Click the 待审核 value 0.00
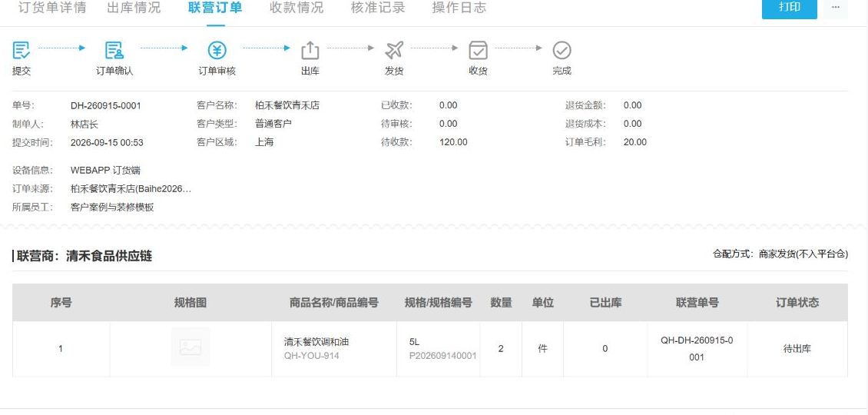868x415 pixels. click(x=449, y=124)
